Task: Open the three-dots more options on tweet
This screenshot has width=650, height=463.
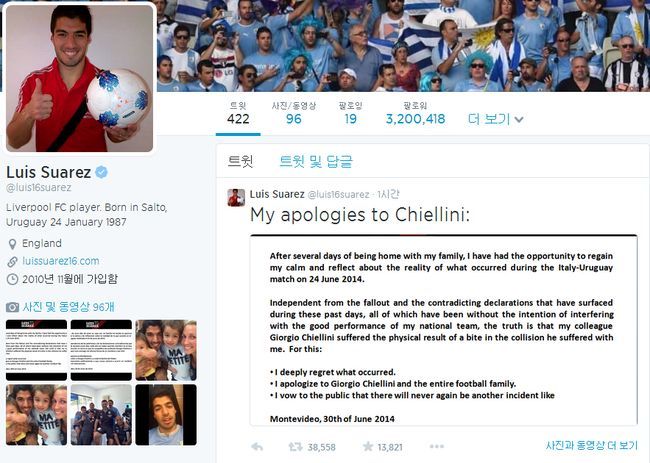Action: pyautogui.click(x=437, y=446)
